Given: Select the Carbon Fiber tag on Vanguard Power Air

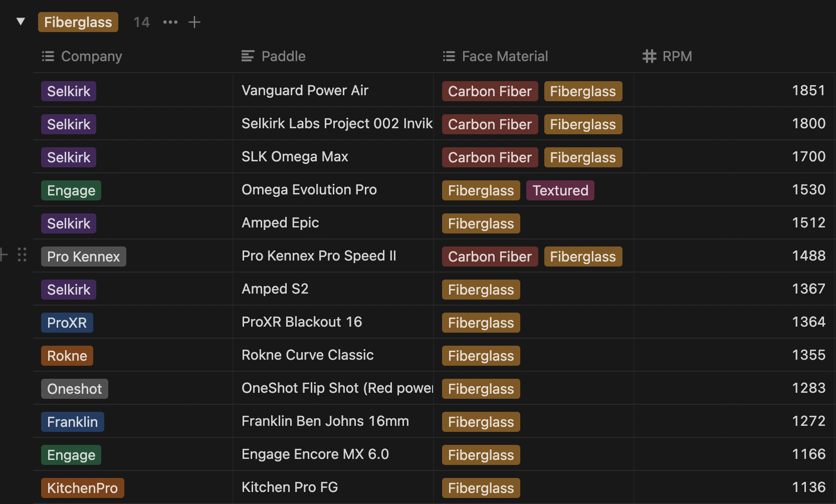Looking at the screenshot, I should pos(489,91).
